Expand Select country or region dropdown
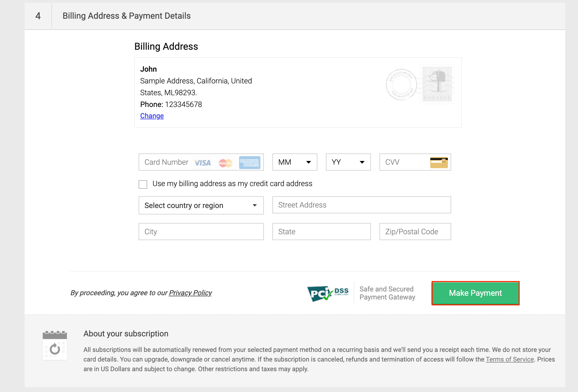This screenshot has width=578, height=392. pyautogui.click(x=201, y=205)
